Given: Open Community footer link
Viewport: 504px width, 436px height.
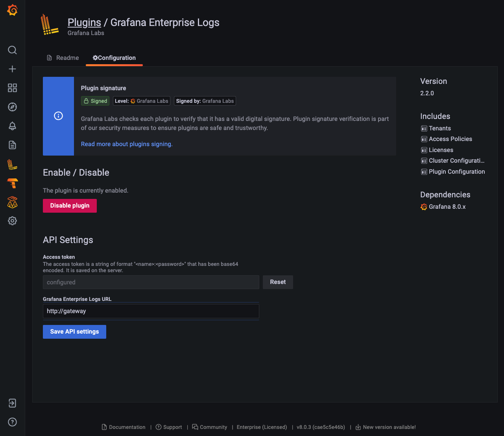Looking at the screenshot, I should pos(213,427).
